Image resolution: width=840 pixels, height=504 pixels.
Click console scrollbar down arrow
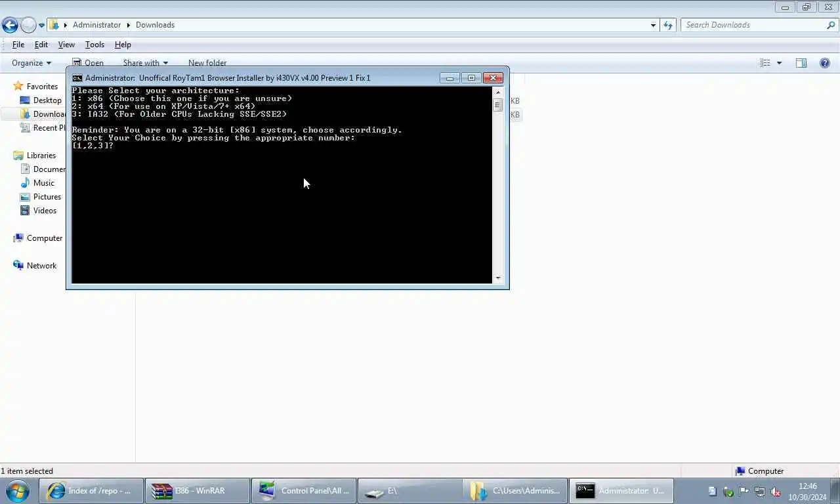coord(497,278)
